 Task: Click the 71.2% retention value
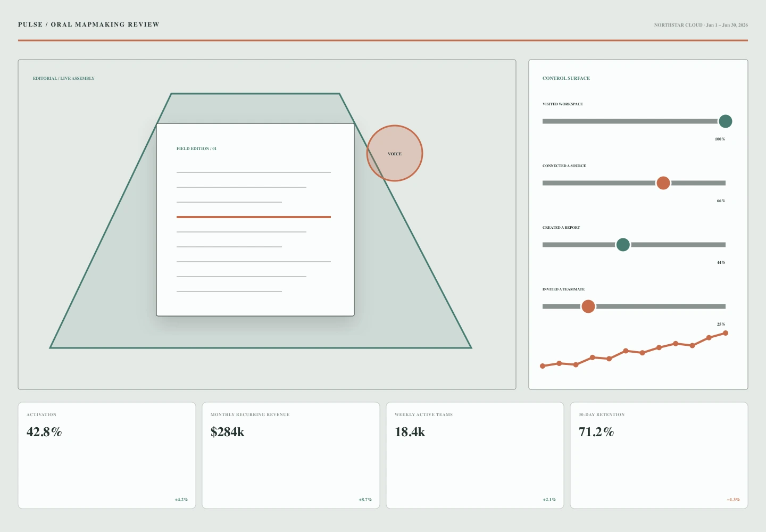point(596,432)
